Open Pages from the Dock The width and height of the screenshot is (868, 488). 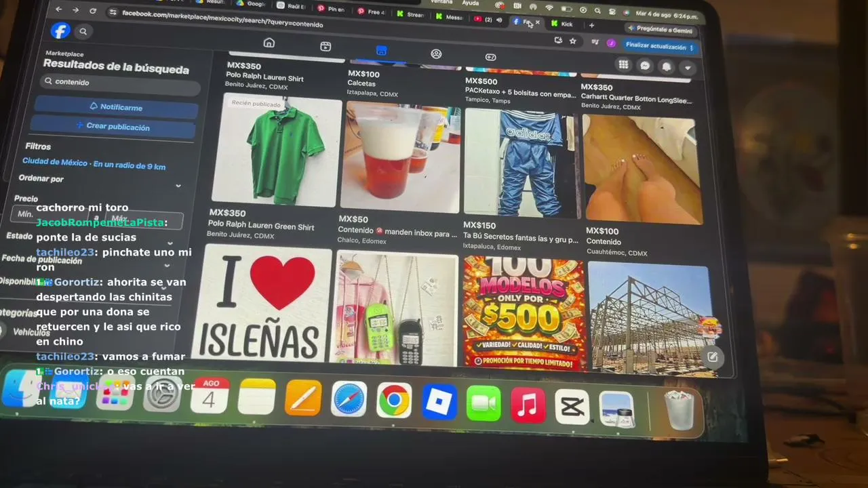[x=303, y=397]
